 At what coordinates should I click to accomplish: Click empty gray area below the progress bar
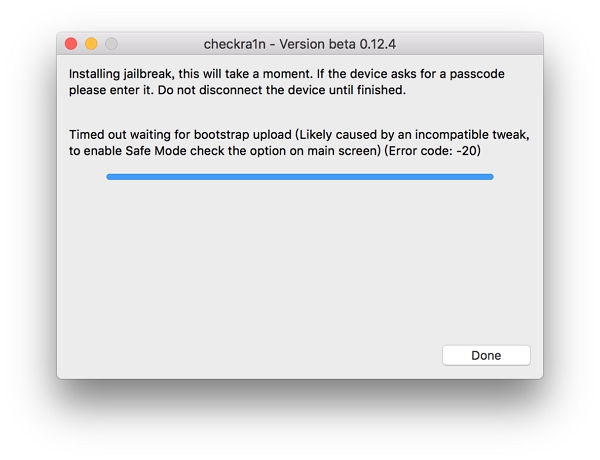[x=300, y=260]
